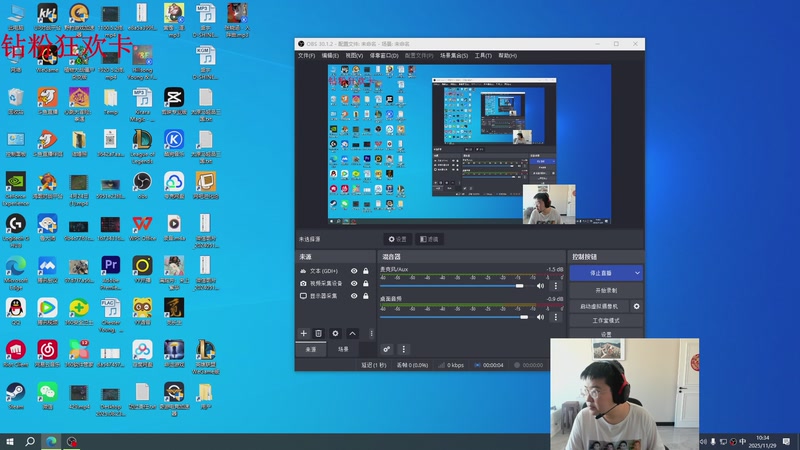
Task: Select WPS Office desktop icon
Action: 142,228
